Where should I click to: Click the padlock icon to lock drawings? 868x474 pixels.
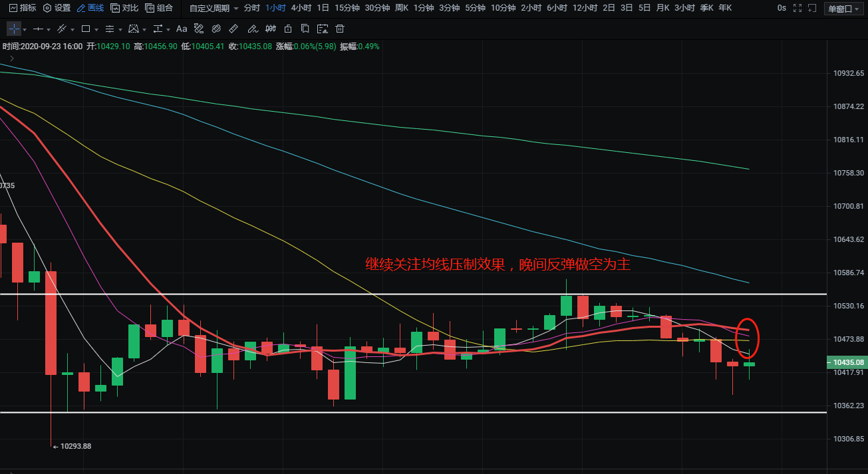(x=287, y=29)
